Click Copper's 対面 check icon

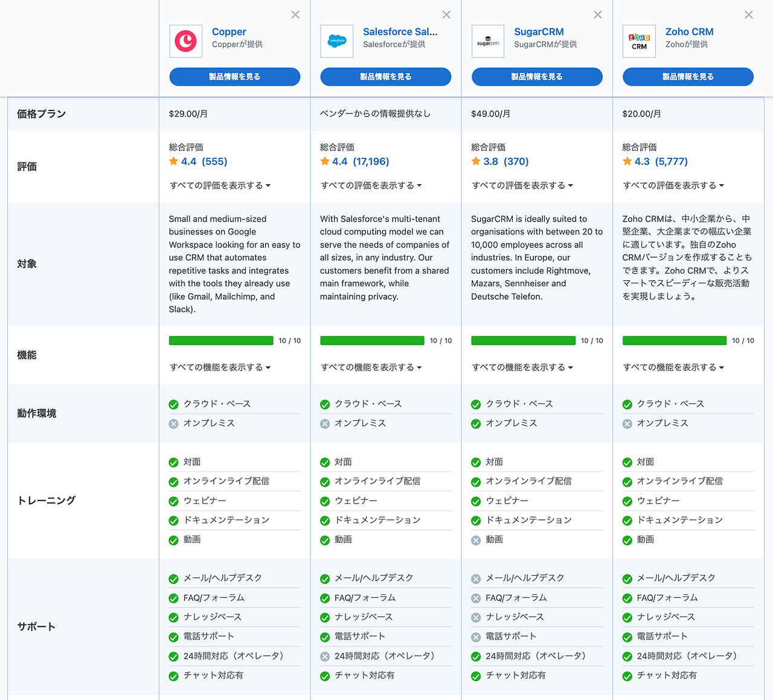click(174, 463)
